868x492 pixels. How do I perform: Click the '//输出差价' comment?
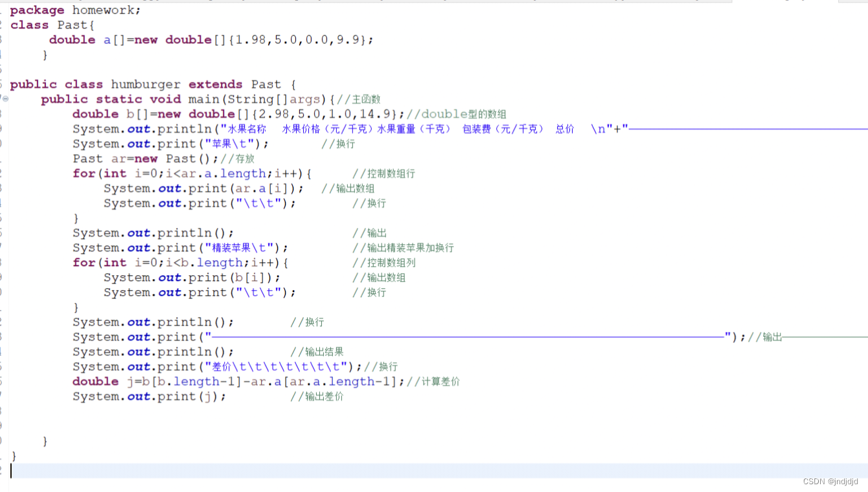click(x=317, y=397)
